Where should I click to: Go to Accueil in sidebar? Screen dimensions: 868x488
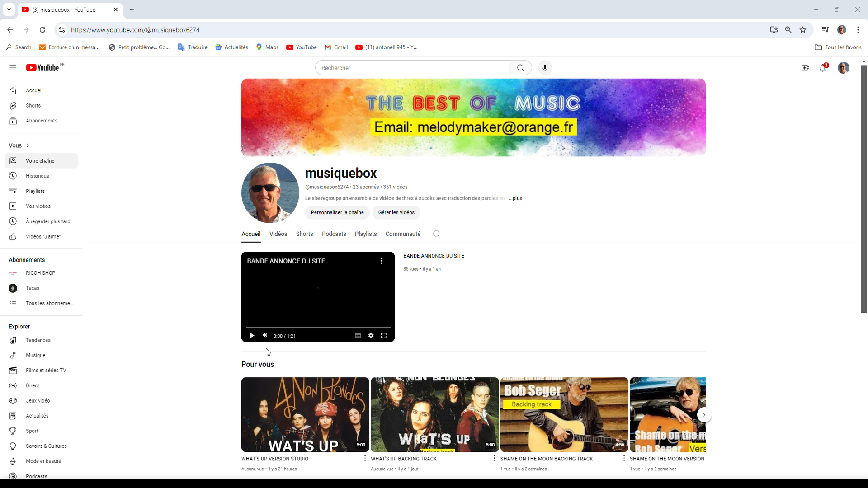point(41,90)
